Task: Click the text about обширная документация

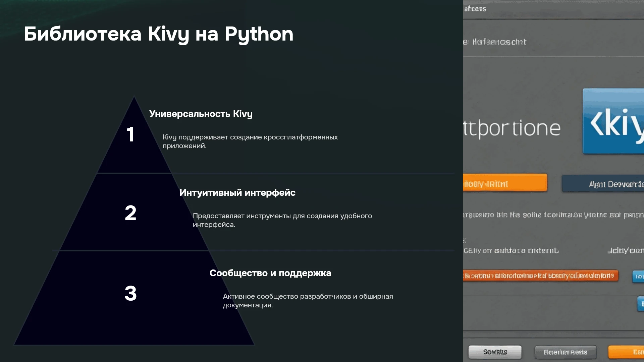Action: tap(308, 301)
